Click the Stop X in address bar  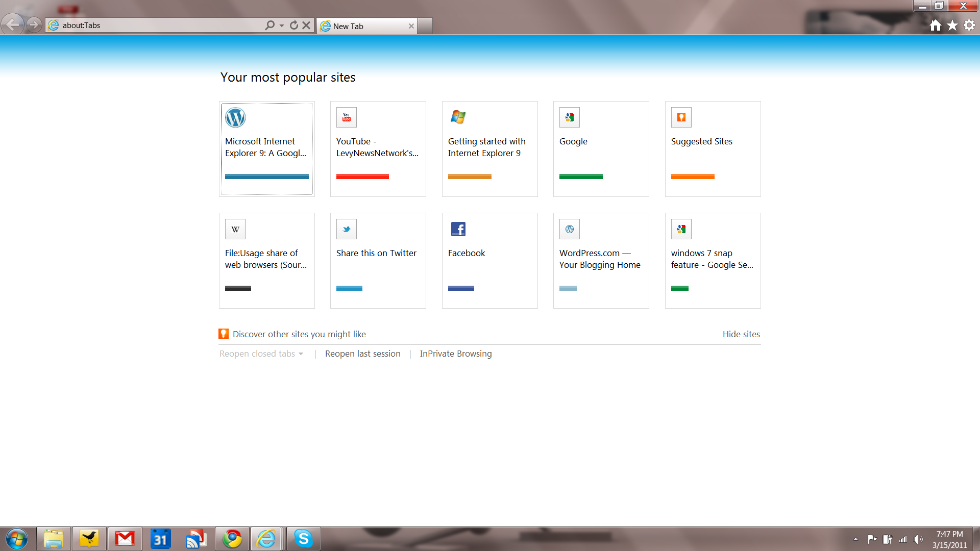tap(306, 25)
